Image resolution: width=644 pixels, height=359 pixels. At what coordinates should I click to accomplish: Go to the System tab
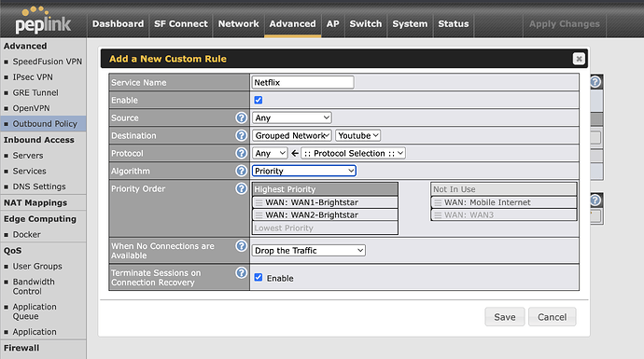click(x=410, y=24)
